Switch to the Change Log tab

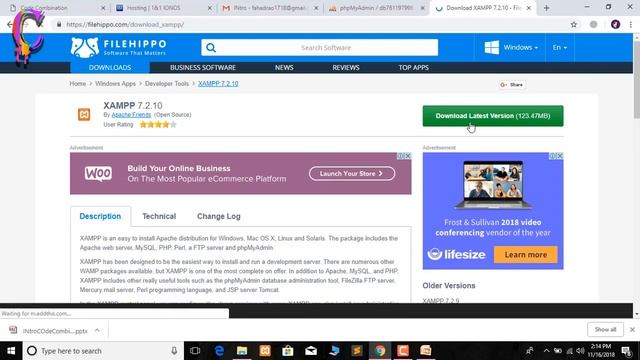click(x=219, y=216)
